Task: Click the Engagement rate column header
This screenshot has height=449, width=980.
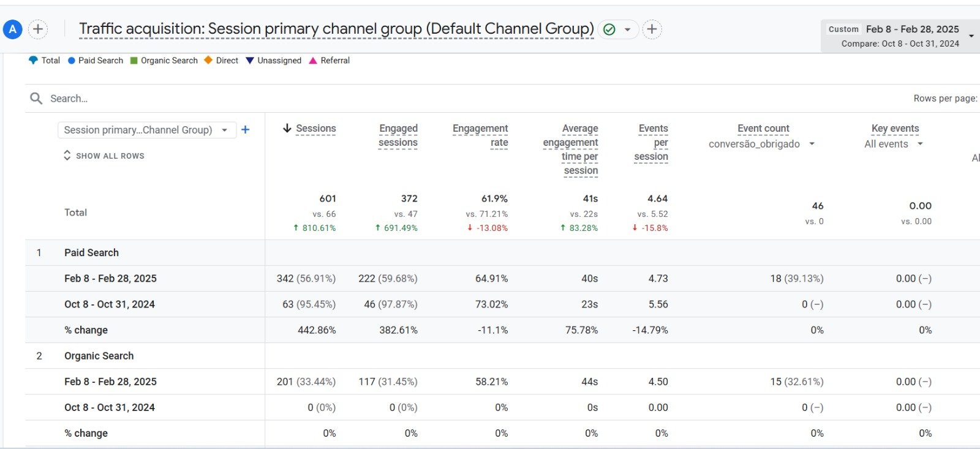Action: point(480,135)
